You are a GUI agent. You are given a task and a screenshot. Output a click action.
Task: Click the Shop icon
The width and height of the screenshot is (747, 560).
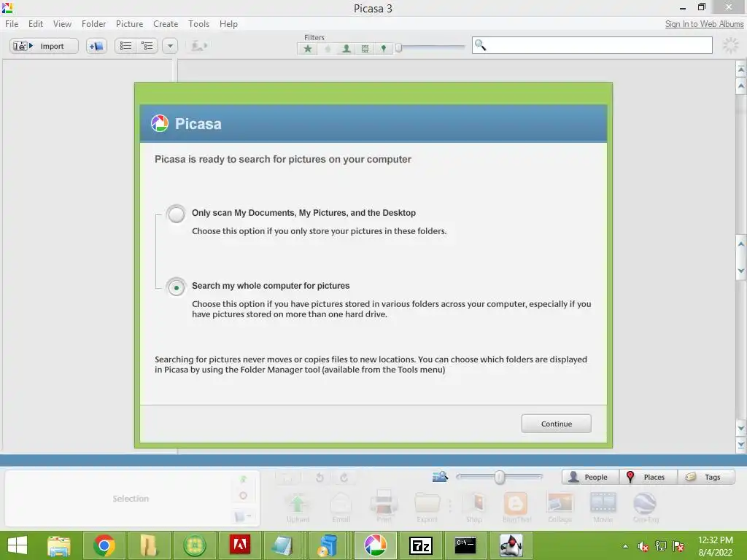click(x=474, y=507)
